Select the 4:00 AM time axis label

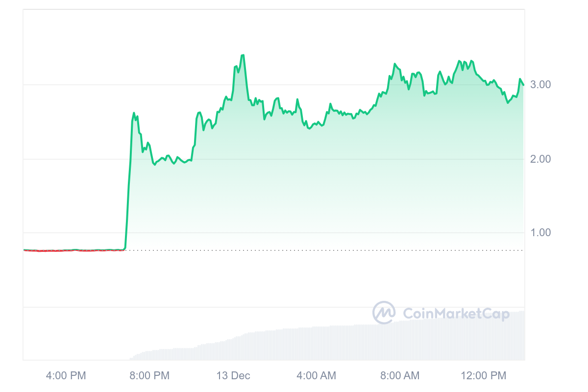(x=317, y=376)
